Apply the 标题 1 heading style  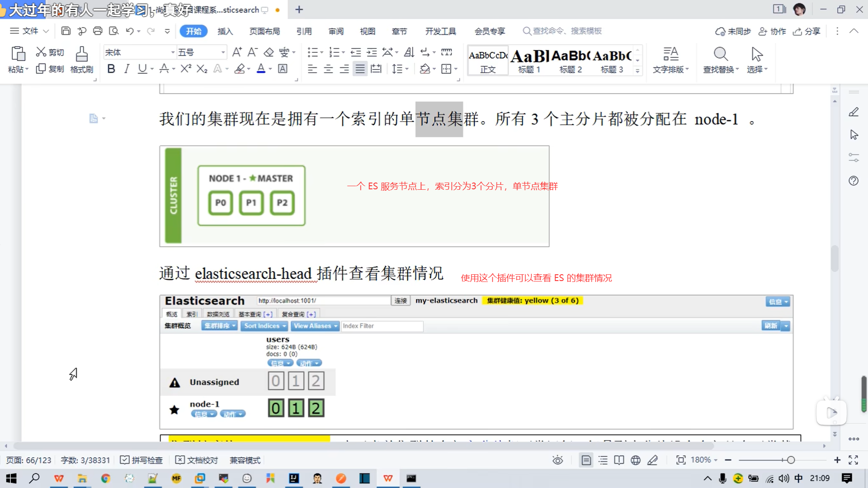[x=529, y=61]
